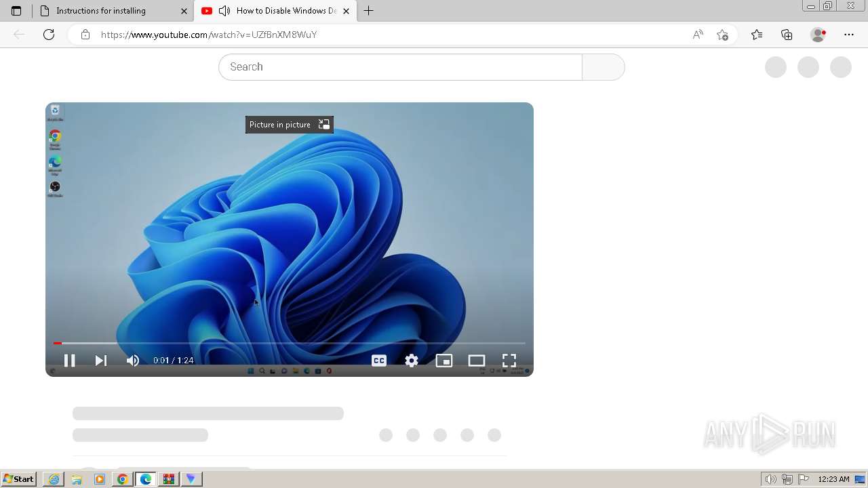Mute the video player volume
This screenshot has height=488, width=868.
[x=133, y=361]
